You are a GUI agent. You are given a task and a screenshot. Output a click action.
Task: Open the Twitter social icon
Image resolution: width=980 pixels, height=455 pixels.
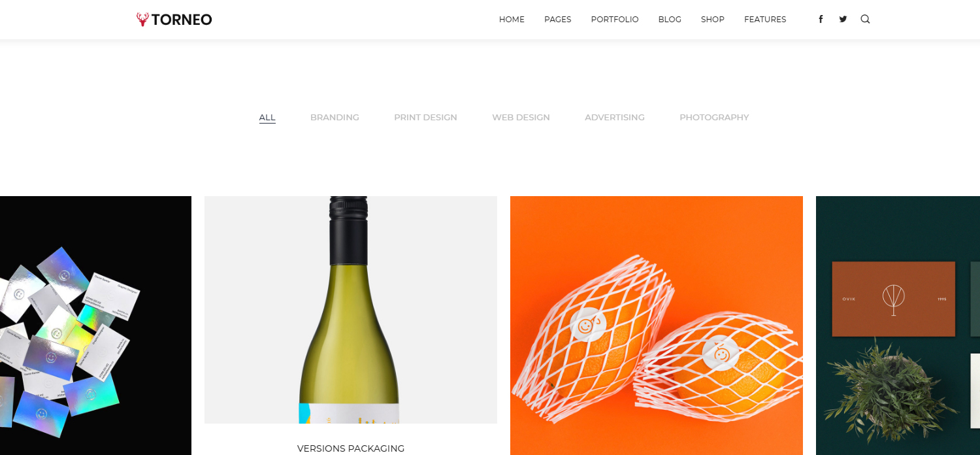point(843,20)
